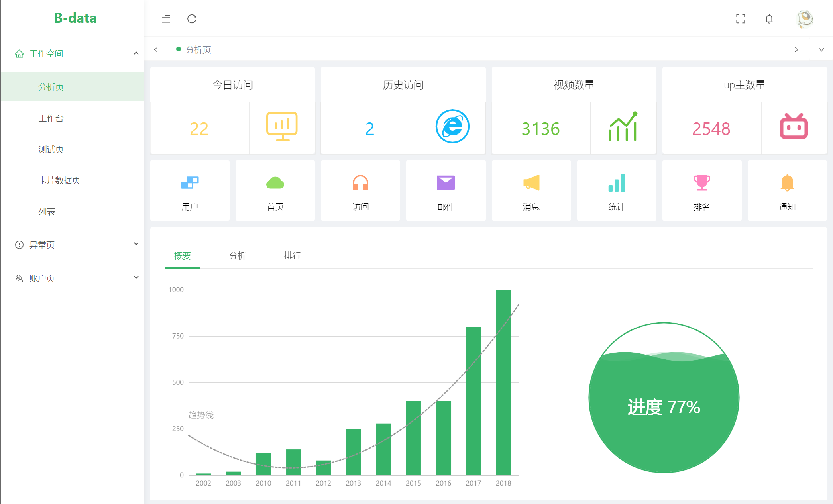Click the 2017 bar in the chart
833x504 pixels.
(x=473, y=401)
